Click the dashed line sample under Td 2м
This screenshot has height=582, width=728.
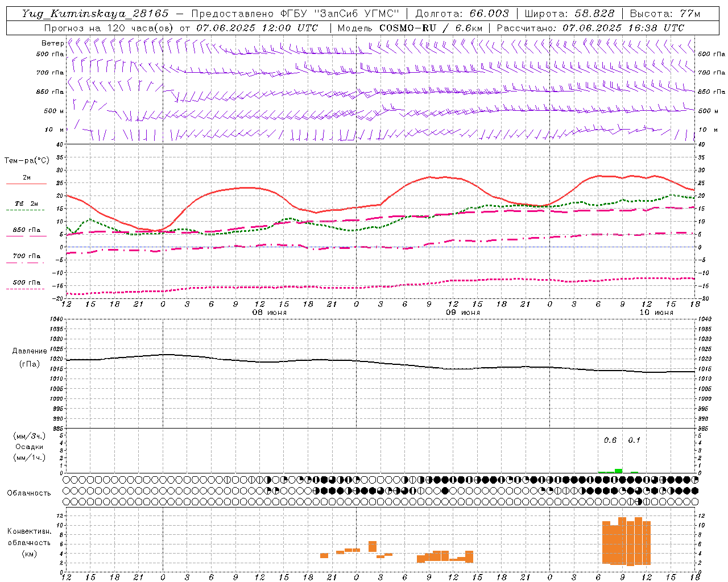point(25,210)
